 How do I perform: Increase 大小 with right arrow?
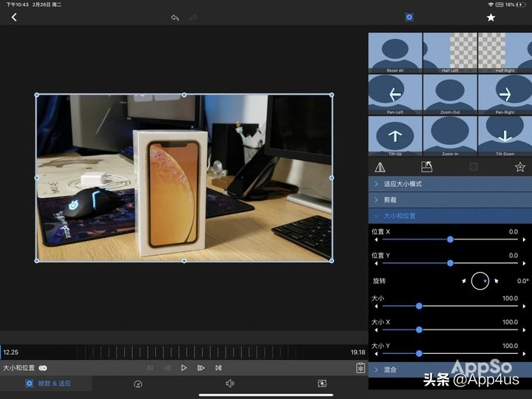(524, 306)
